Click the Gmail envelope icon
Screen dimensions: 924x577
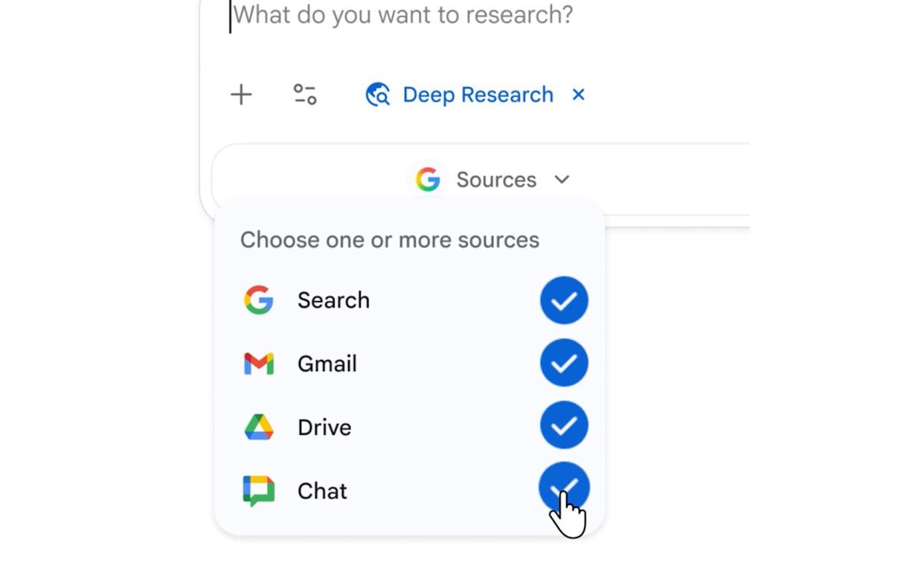257,363
